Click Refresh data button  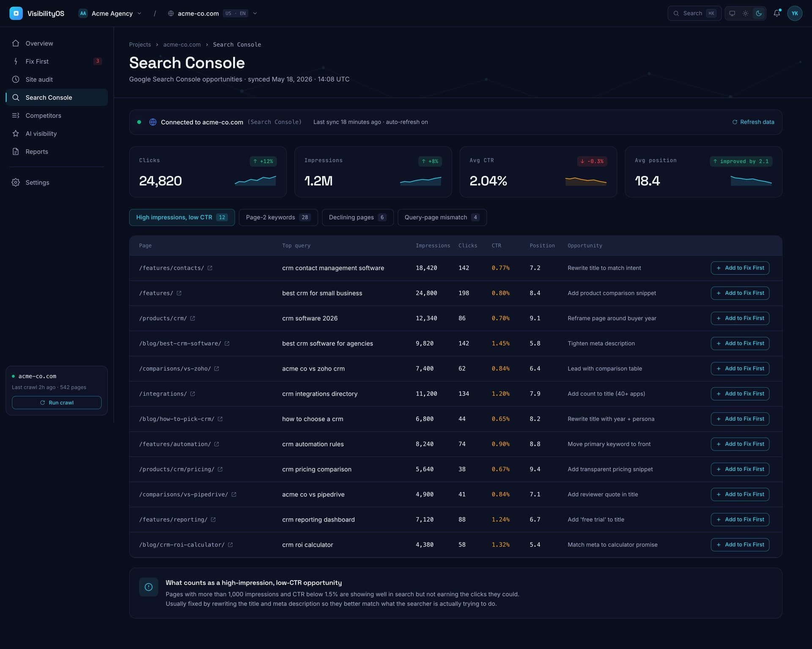point(753,122)
